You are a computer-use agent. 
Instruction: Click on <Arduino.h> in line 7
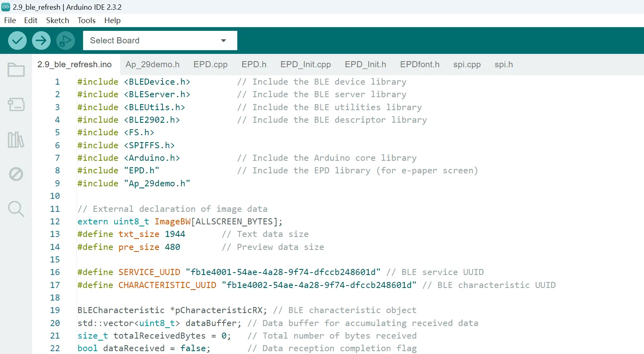[152, 158]
